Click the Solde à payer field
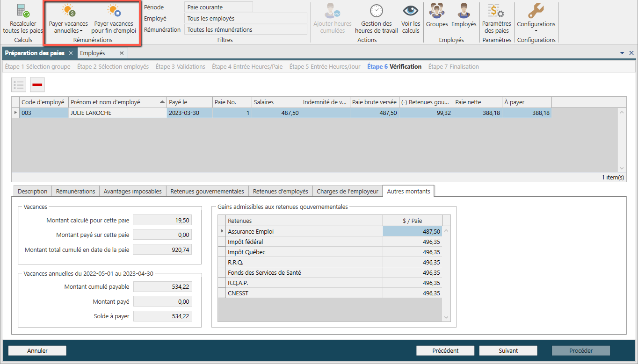The width and height of the screenshot is (638, 364). [x=162, y=316]
